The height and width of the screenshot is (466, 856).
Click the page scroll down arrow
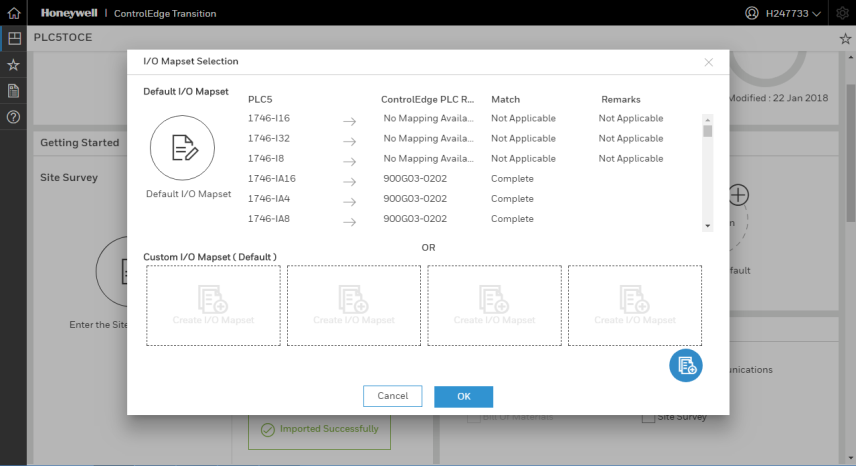click(x=851, y=458)
